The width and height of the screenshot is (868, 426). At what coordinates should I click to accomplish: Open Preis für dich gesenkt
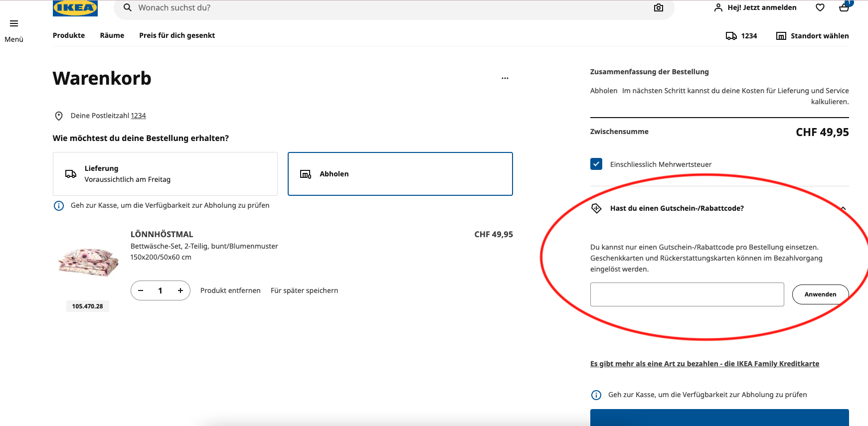[177, 35]
